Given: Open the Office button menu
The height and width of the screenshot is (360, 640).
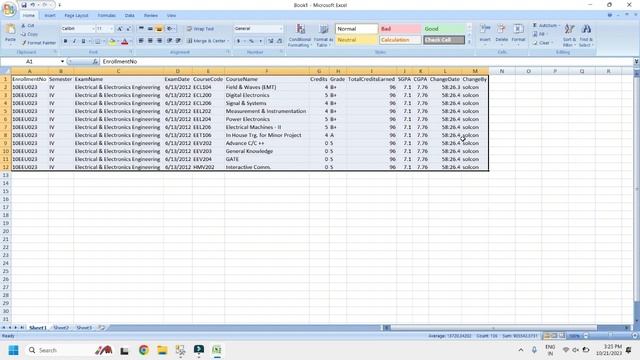Looking at the screenshot, I should pos(9,8).
